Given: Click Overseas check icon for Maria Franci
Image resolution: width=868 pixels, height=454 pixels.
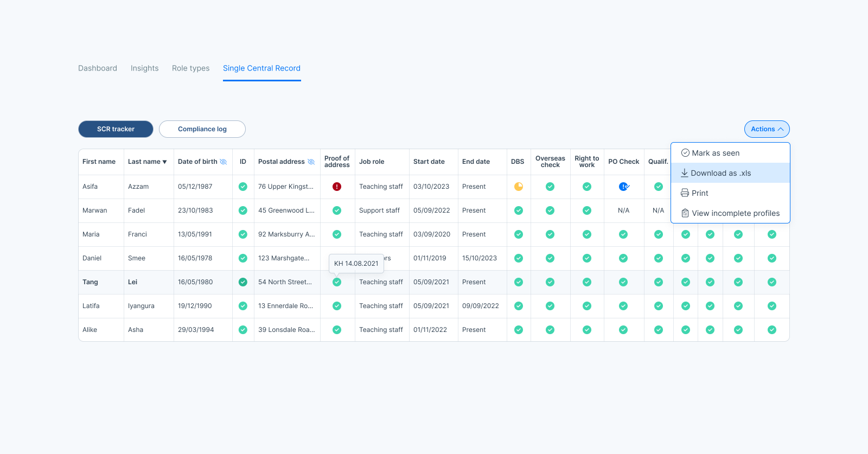Looking at the screenshot, I should pyautogui.click(x=550, y=234).
